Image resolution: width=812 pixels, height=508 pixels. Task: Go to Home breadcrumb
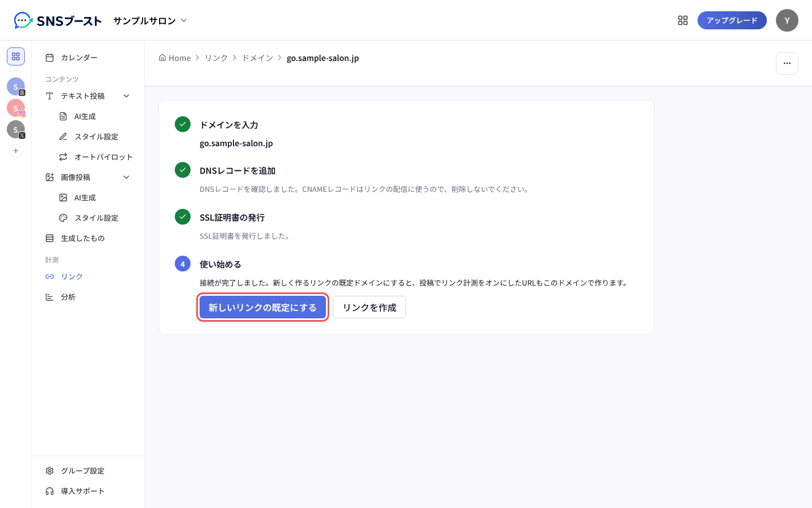coord(175,58)
